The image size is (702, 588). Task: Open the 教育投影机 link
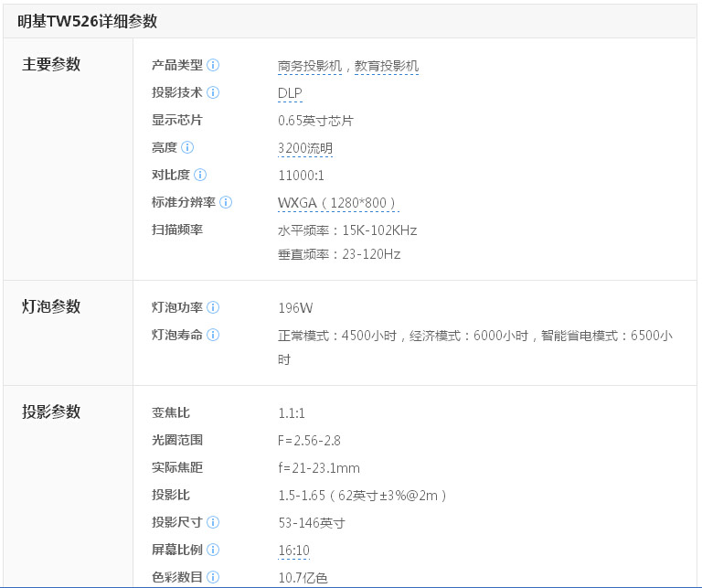click(387, 66)
